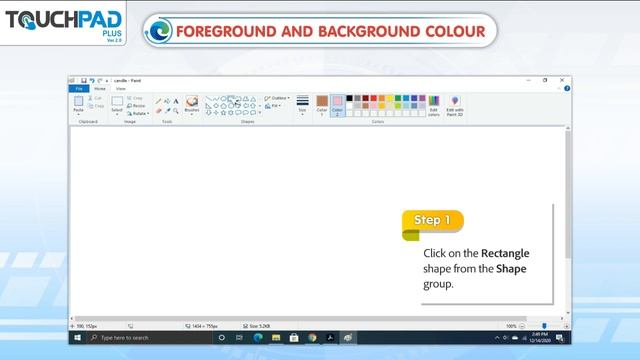The width and height of the screenshot is (640, 360).
Task: Open the shape Fill dropdown
Action: coord(273,106)
